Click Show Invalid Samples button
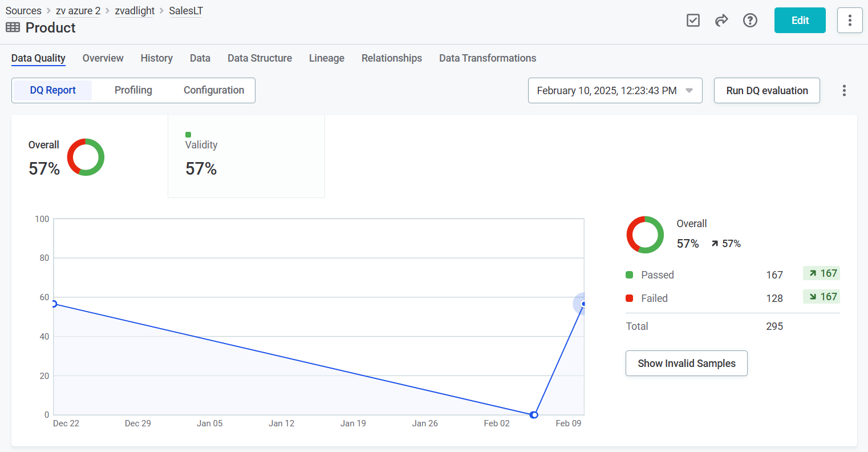Screen dimensions: 868x452 pos(686,364)
